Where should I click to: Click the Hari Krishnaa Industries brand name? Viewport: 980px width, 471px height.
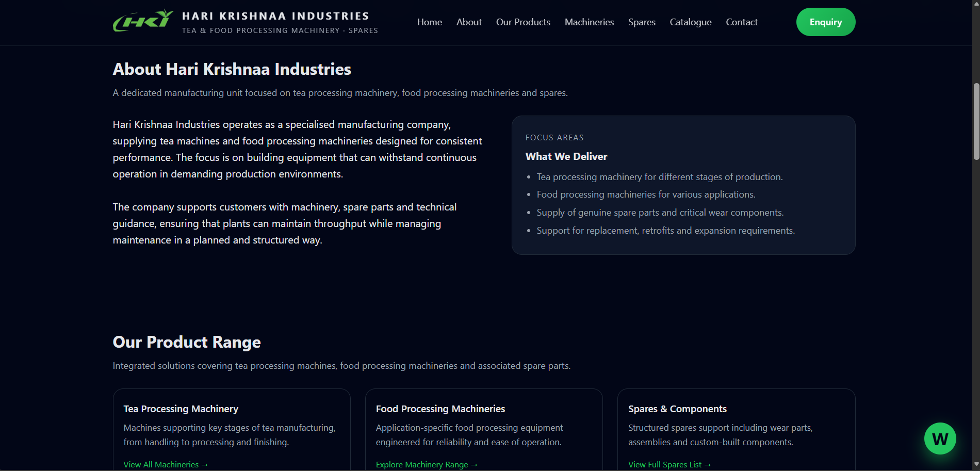pyautogui.click(x=275, y=16)
